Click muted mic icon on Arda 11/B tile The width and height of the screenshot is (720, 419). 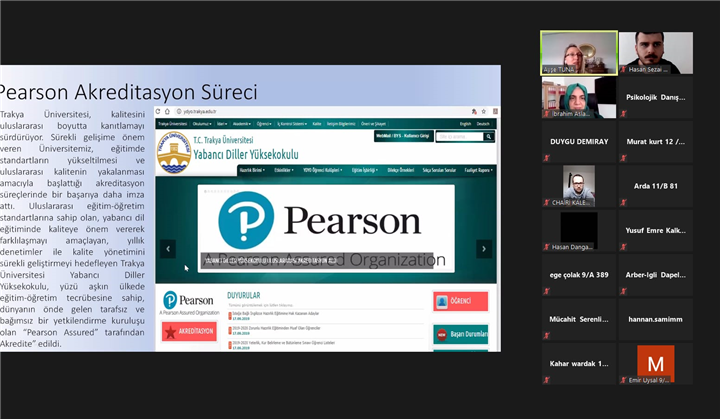[623, 202]
